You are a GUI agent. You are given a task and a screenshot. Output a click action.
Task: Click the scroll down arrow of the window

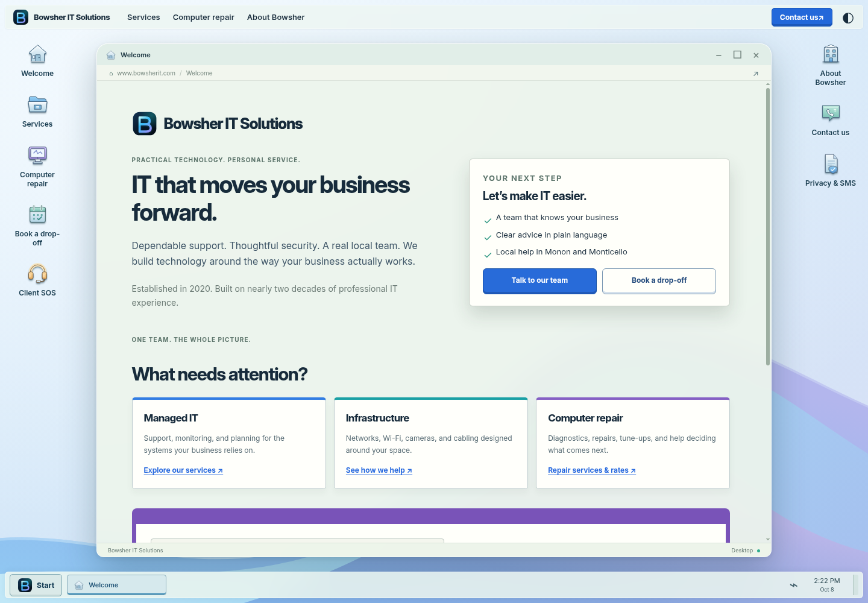768,539
